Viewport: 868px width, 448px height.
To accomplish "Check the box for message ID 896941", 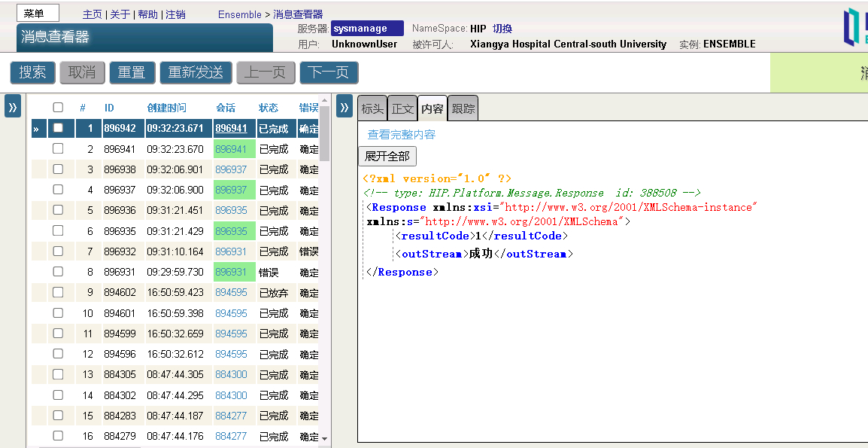I will (x=58, y=149).
